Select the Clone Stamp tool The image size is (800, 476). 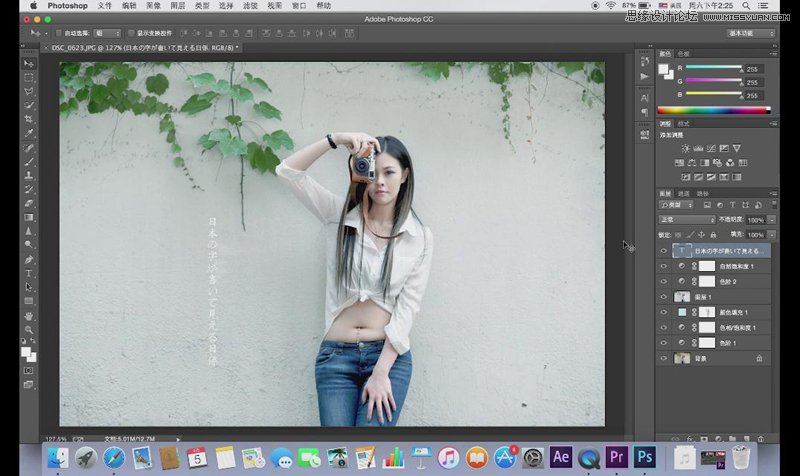[29, 176]
